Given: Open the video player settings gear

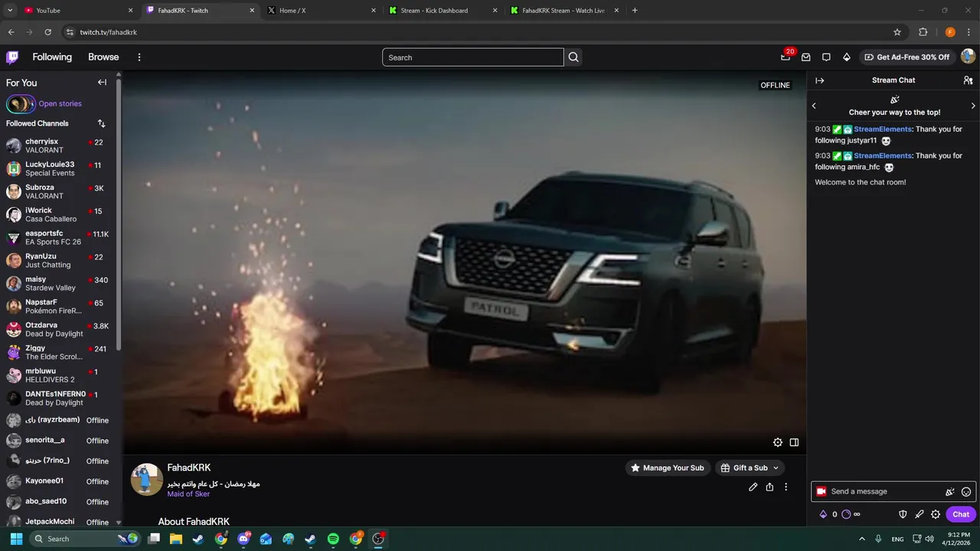Looking at the screenshot, I should 778,442.
